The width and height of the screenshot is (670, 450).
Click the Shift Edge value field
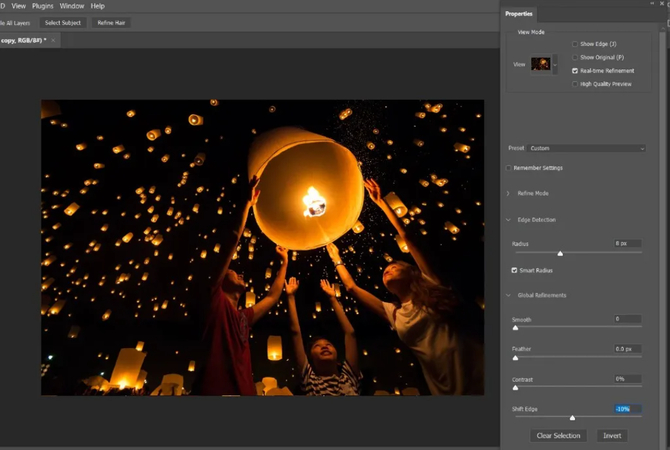(x=627, y=409)
